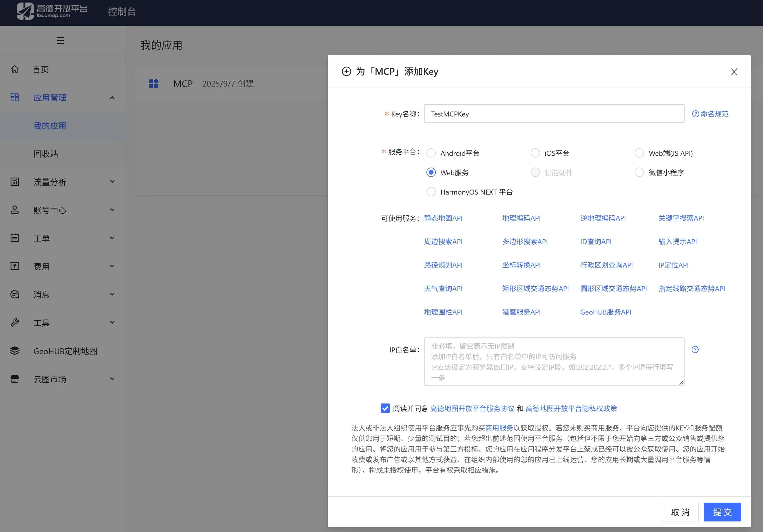Screen dimensions: 763x532
Task: Click the message bubble icon beside 消息
Action: [15, 295]
